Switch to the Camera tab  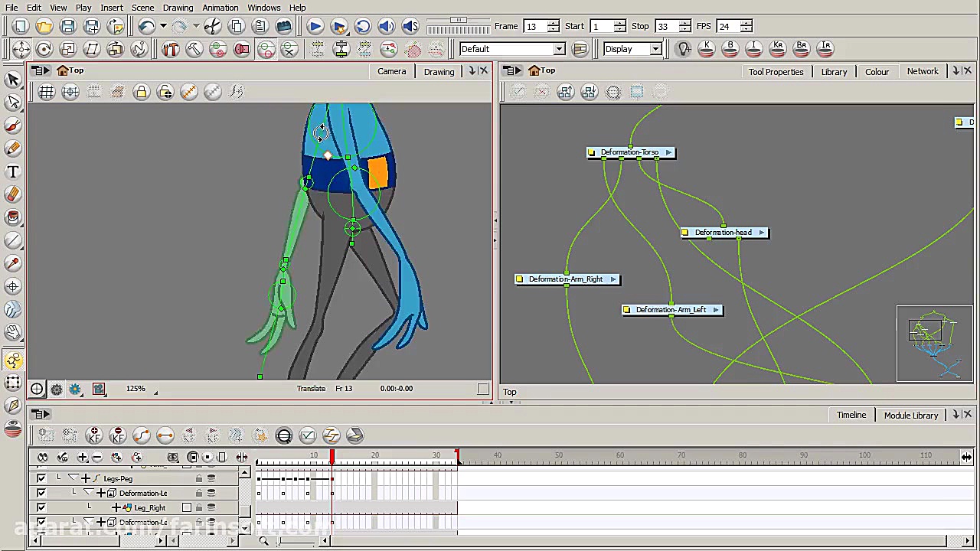(x=391, y=72)
